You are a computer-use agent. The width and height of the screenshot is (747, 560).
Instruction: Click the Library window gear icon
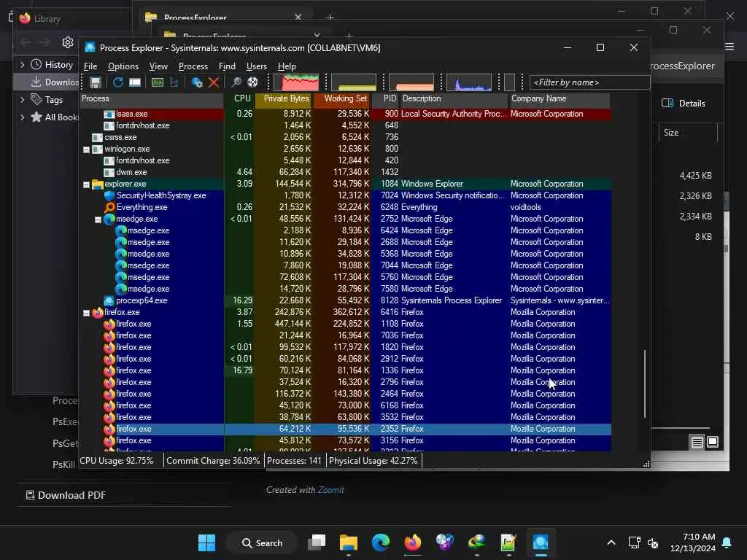tap(68, 42)
